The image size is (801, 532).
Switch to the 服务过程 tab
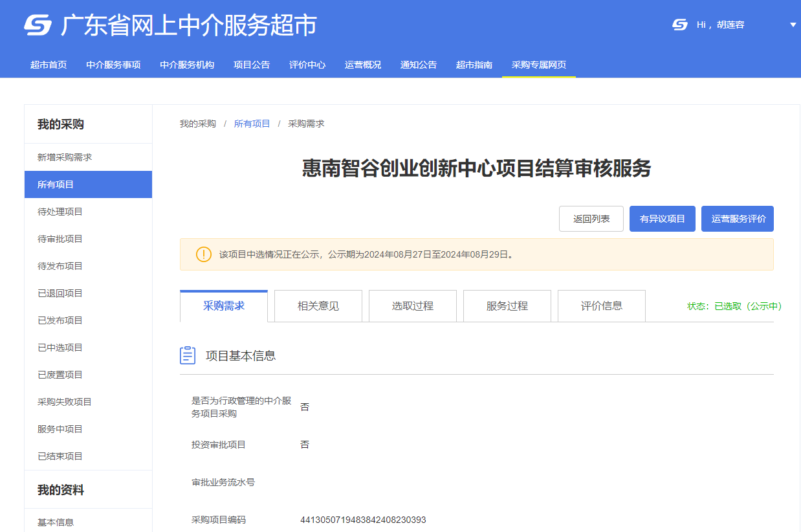tap(507, 305)
